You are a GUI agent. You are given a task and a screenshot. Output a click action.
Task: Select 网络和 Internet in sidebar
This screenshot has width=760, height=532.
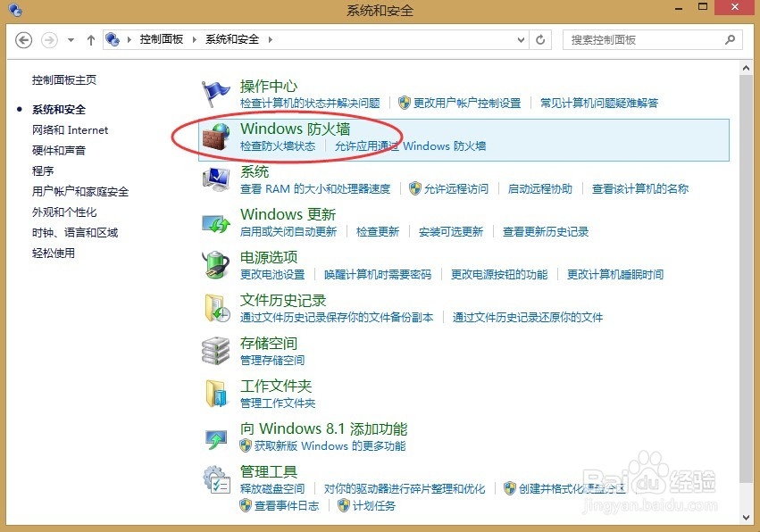click(70, 129)
